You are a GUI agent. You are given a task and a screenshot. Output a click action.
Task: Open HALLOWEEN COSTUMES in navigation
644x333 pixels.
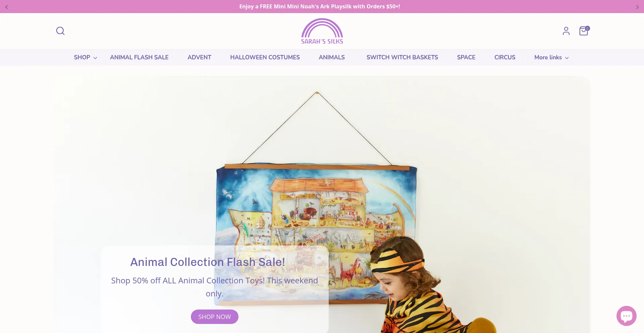[x=265, y=57]
